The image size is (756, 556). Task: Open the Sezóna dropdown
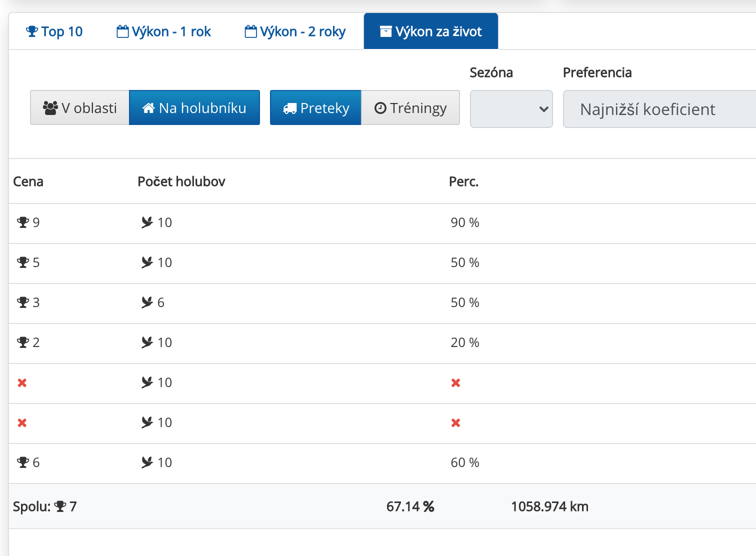click(511, 109)
